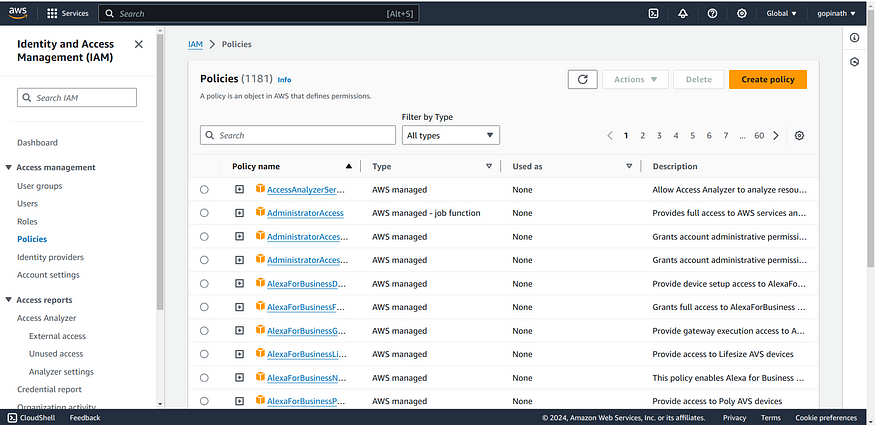The height and width of the screenshot is (425, 875).
Task: Open the Used as column filter triangle
Action: click(629, 166)
